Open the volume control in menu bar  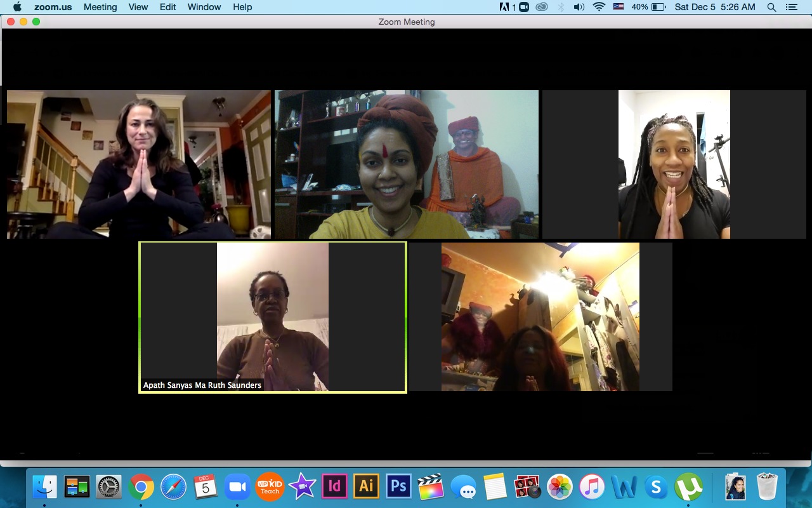point(579,7)
